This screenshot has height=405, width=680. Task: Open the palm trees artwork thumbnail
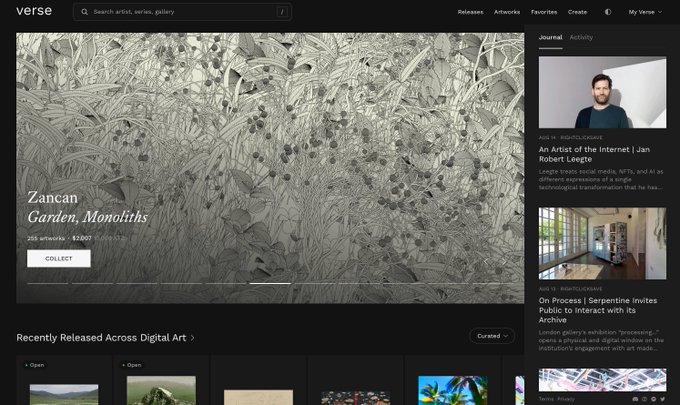[452, 390]
